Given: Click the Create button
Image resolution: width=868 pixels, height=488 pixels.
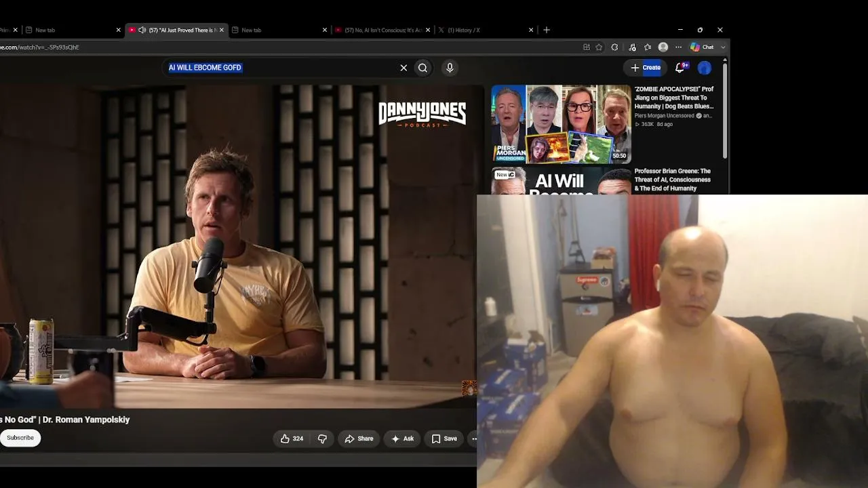Looking at the screenshot, I should (645, 68).
